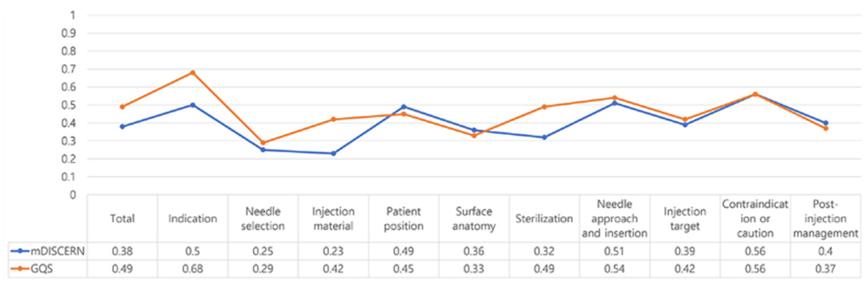This screenshot has width=868, height=287.
Task: Click the blue mDISCERN legend marker
Action: [20, 251]
